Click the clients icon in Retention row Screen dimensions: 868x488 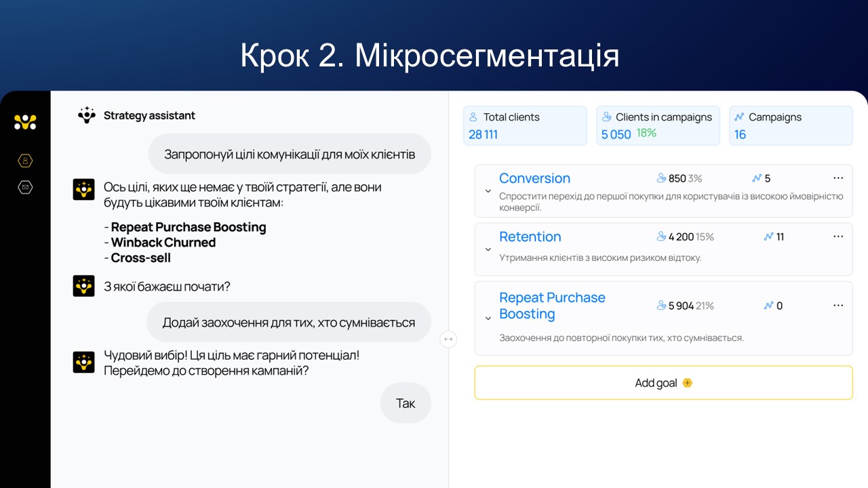pos(661,237)
